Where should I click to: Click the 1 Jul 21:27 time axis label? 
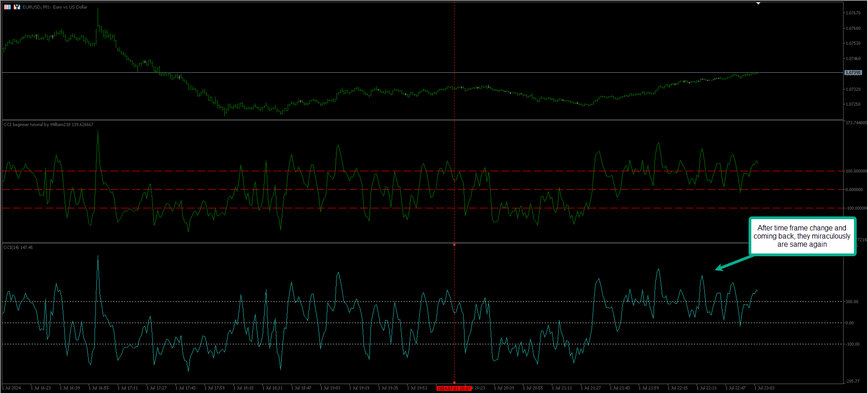tap(591, 388)
